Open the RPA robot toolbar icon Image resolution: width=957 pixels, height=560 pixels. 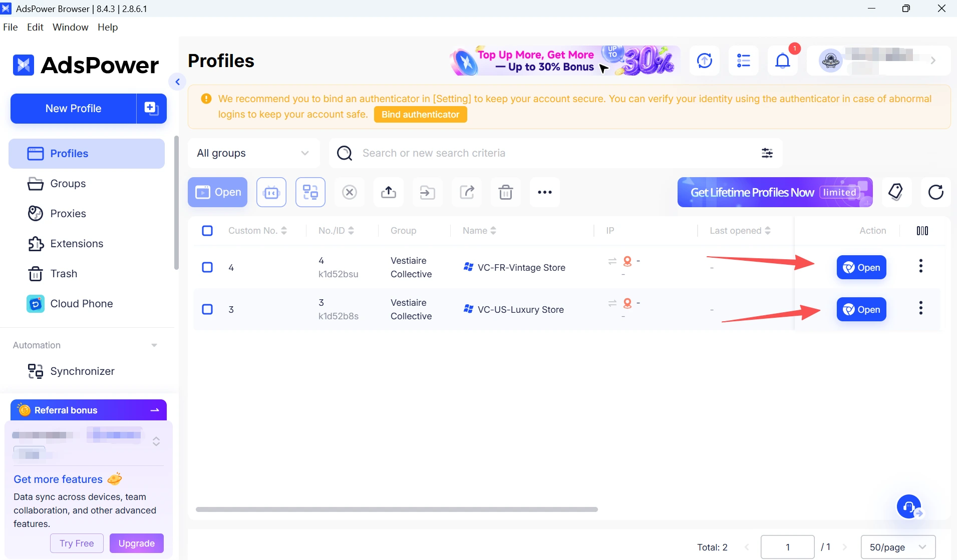coord(271,192)
